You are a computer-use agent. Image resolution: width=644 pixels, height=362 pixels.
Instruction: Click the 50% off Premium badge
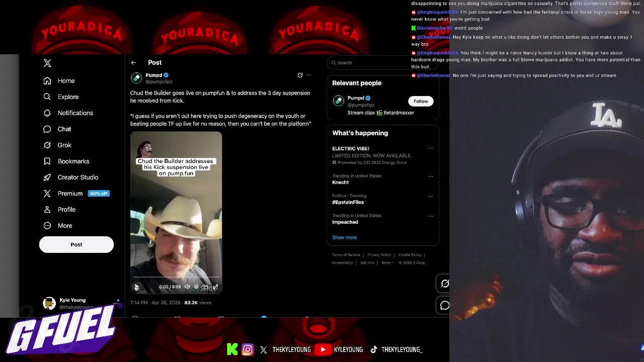99,194
